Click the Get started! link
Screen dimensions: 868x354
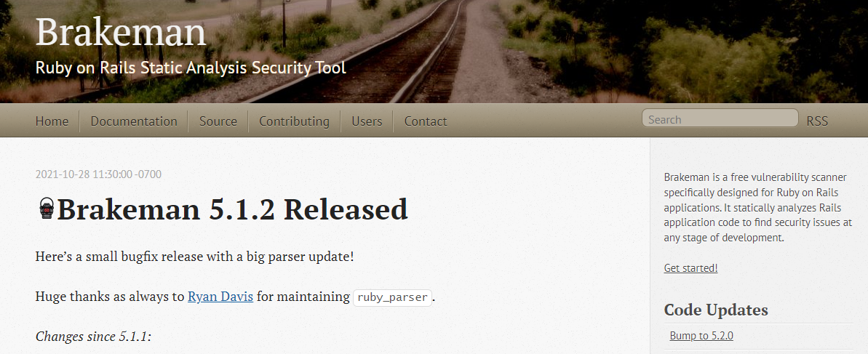691,268
